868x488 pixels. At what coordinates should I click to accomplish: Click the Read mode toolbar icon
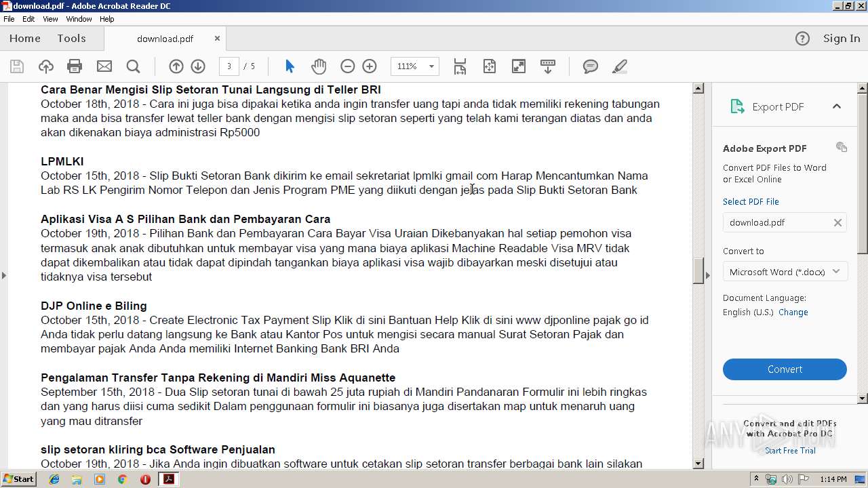(x=548, y=66)
